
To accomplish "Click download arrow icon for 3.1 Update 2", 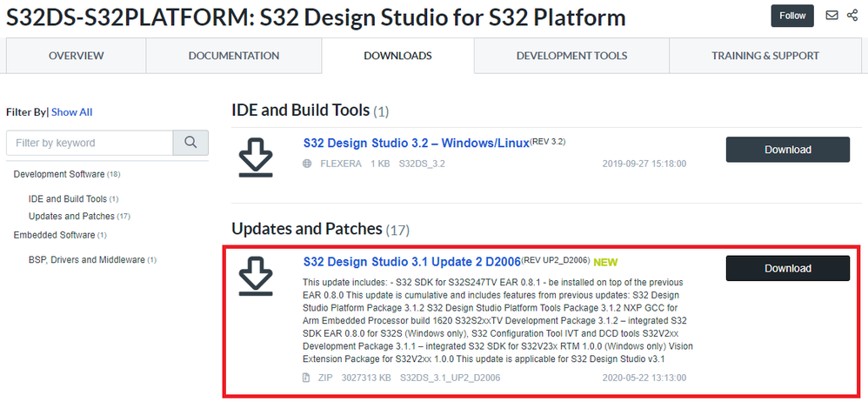I will [x=256, y=276].
